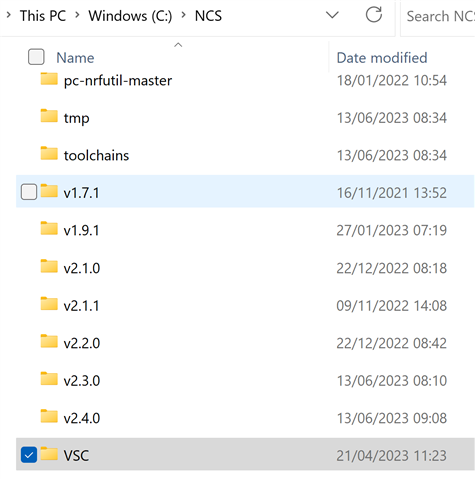Click the Search NCS input field
The width and height of the screenshot is (475, 479).
point(438,16)
